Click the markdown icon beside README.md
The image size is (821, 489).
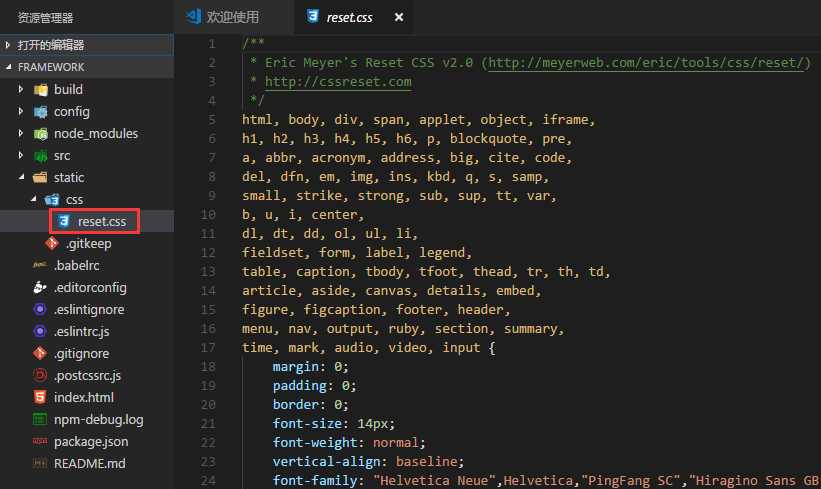pyautogui.click(x=40, y=463)
